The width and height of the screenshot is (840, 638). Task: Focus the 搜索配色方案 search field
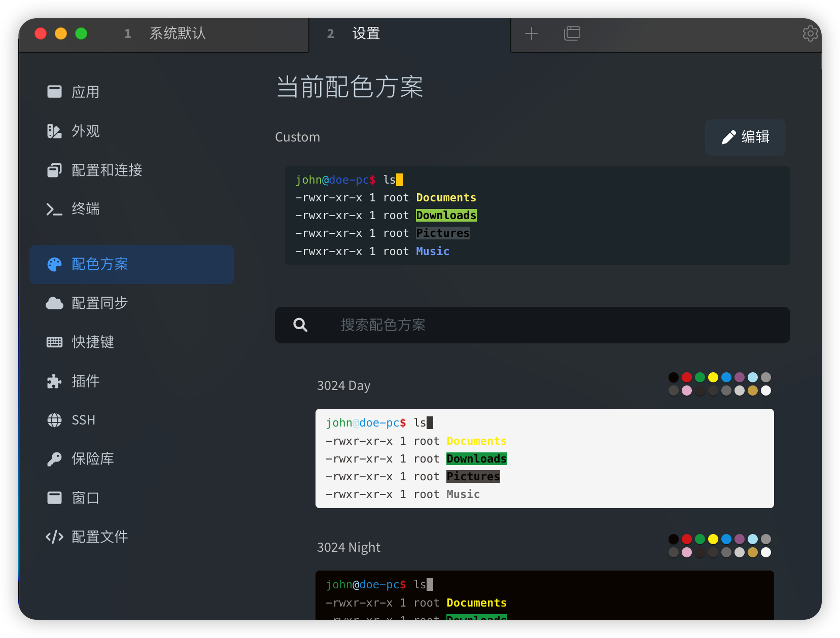coord(532,325)
